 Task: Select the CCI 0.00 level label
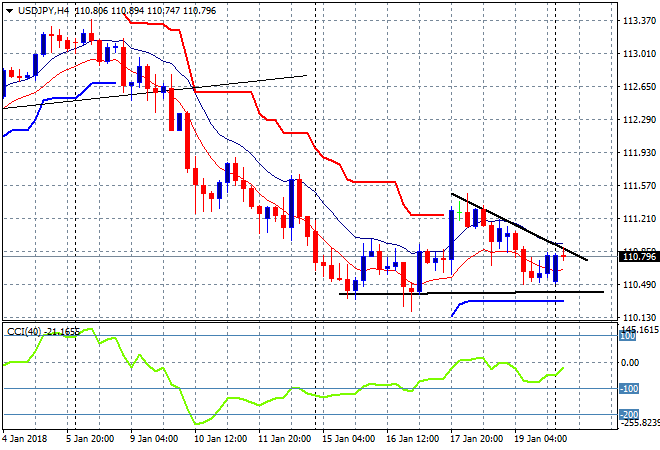(630, 362)
